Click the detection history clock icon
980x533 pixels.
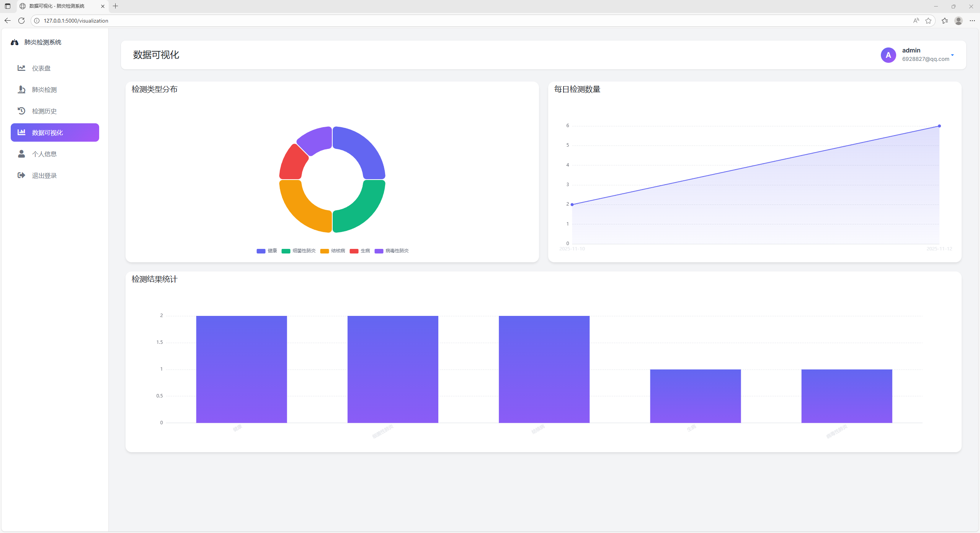(21, 111)
